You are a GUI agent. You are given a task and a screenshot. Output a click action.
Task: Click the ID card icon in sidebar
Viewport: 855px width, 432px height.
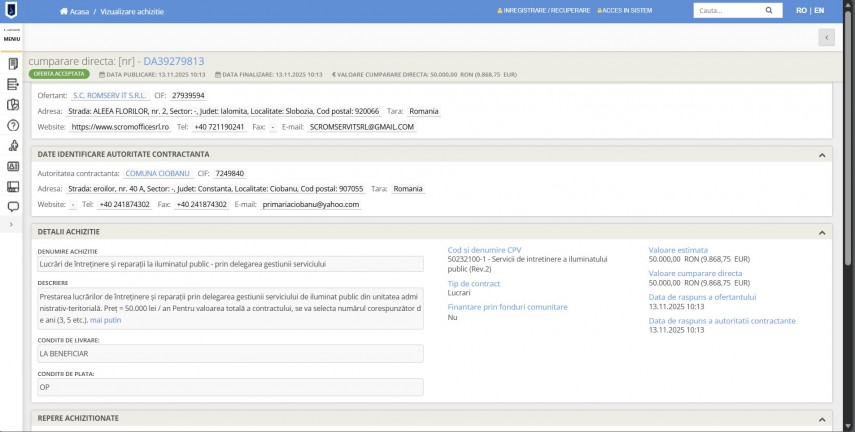(13, 166)
